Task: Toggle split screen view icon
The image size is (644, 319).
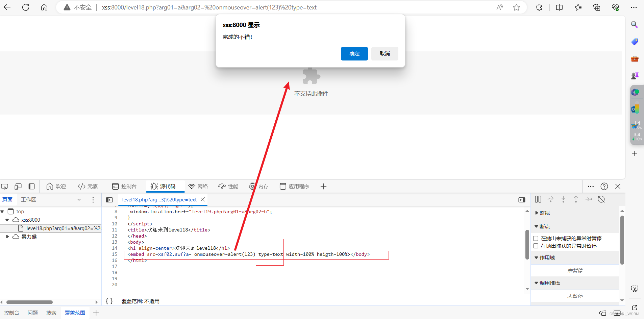Action: tap(559, 7)
